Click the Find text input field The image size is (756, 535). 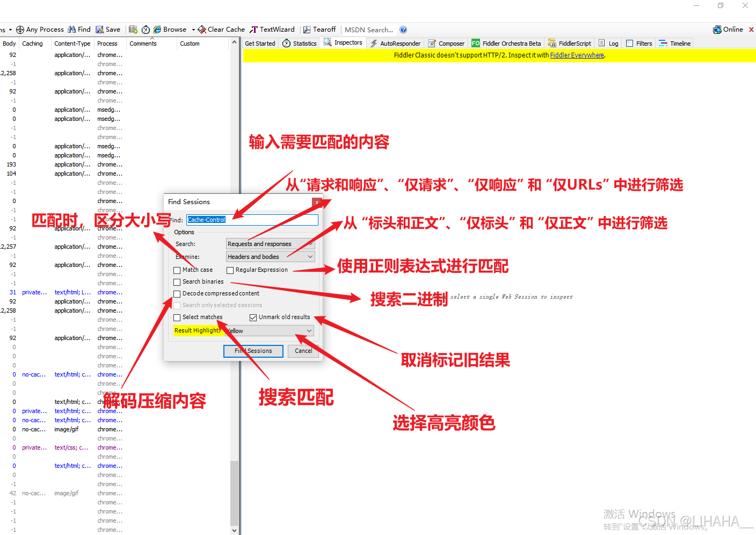point(252,220)
